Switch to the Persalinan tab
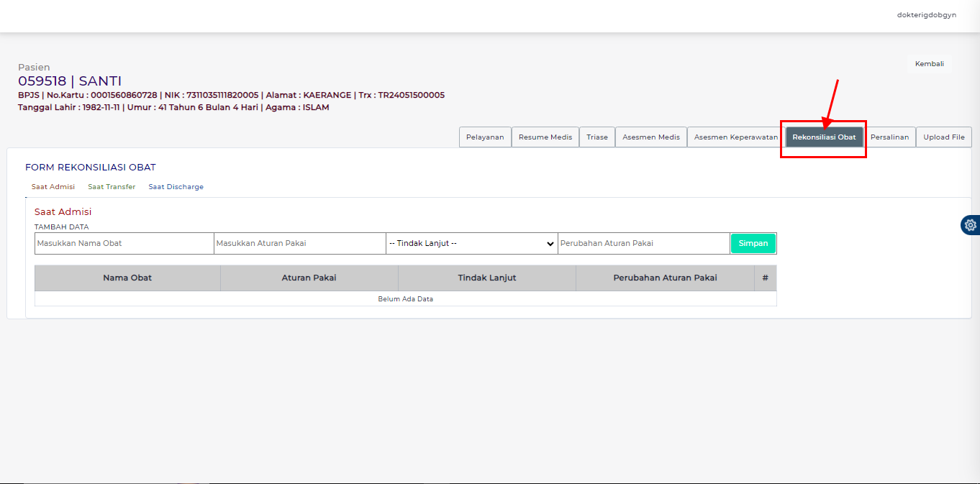This screenshot has height=484, width=980. click(x=889, y=137)
